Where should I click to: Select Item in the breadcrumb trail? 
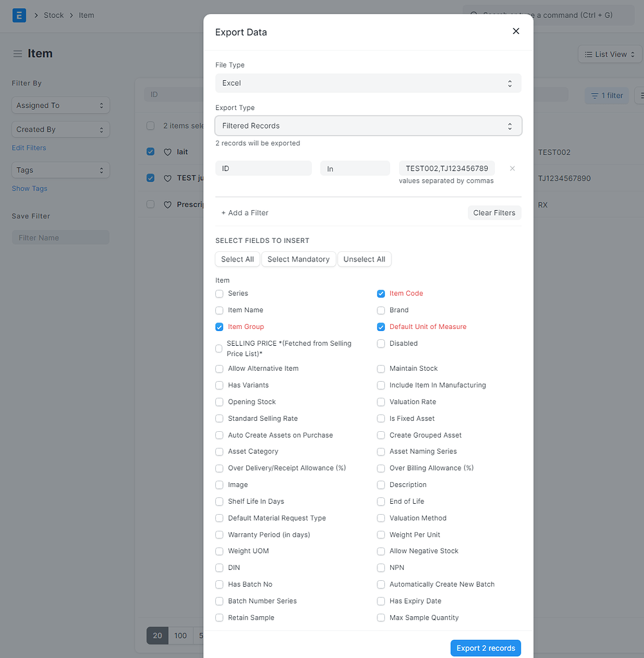click(x=86, y=15)
